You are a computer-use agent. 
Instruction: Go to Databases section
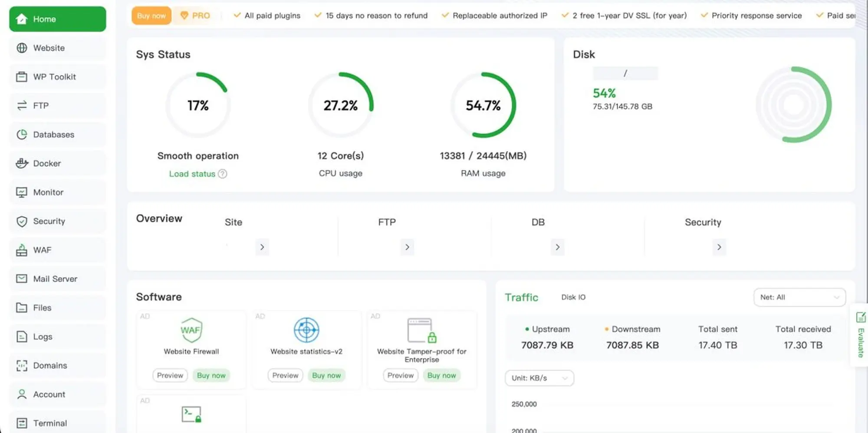pos(57,135)
